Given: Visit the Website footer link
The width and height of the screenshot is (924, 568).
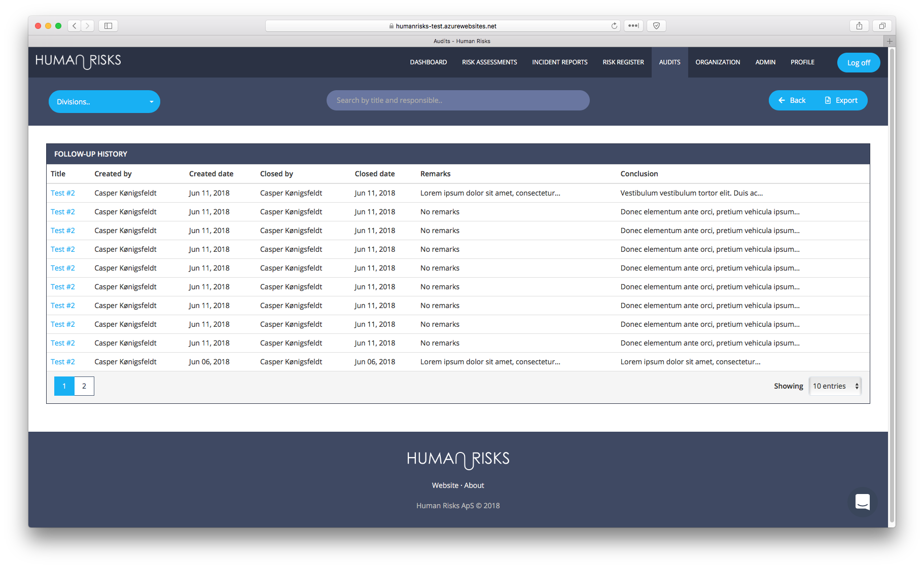Looking at the screenshot, I should [445, 485].
